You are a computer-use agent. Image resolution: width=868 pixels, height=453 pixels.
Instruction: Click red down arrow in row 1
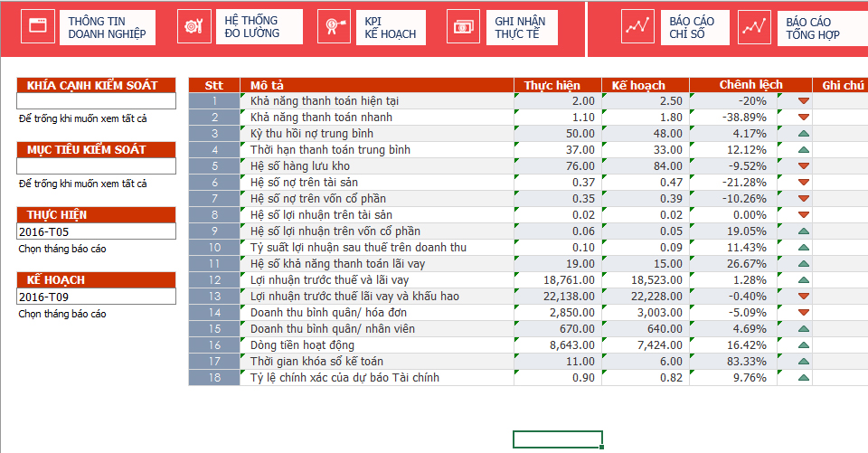803,101
